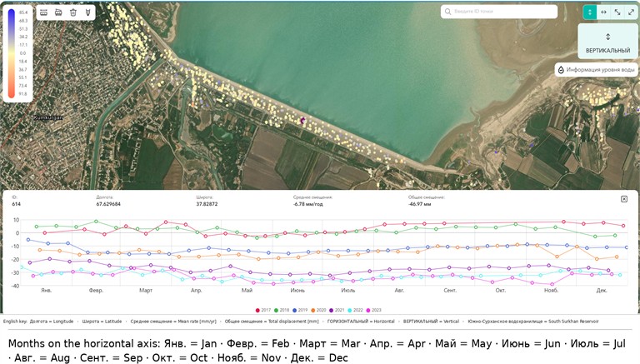Toggle the 2017 series in legend
This screenshot has width=640, height=364.
click(263, 310)
